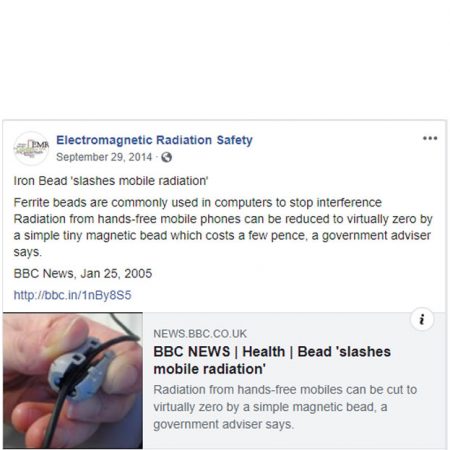Click the 'mobile radiation' second headline line
This screenshot has height=450, width=450.
point(210,369)
